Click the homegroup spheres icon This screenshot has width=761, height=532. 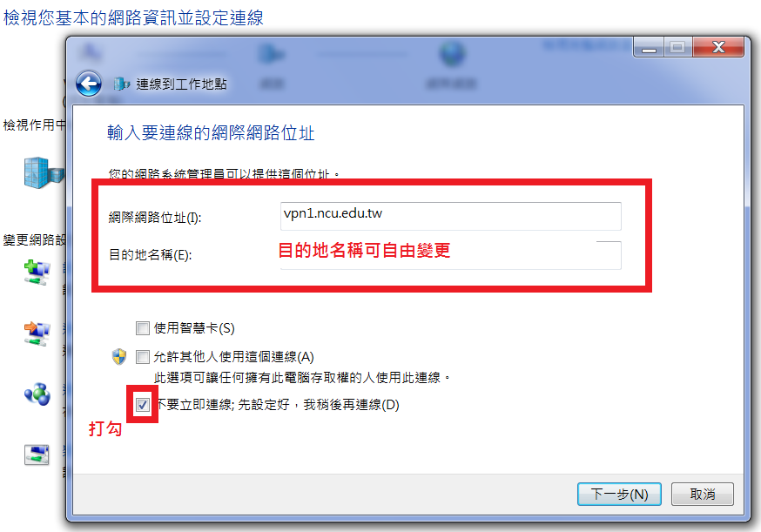point(37,394)
